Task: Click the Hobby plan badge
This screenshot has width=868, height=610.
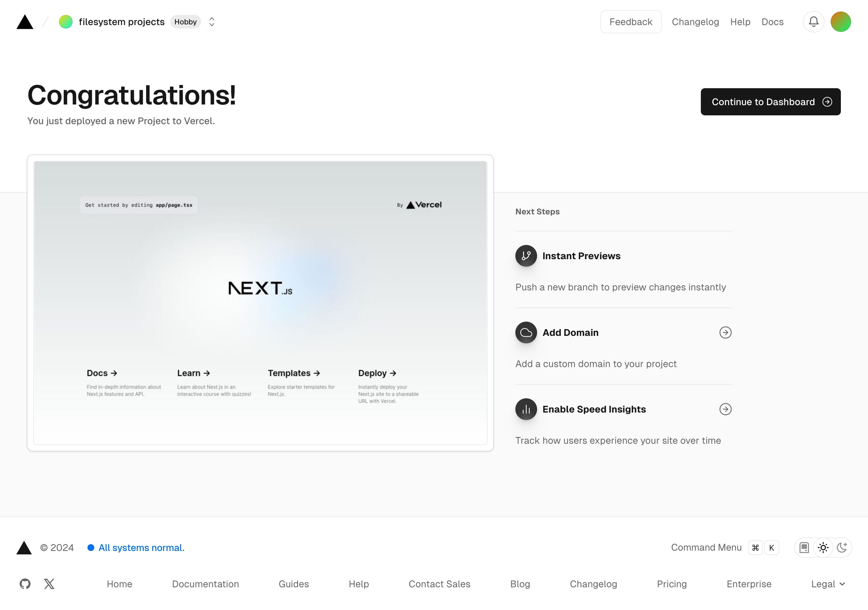Action: (185, 22)
